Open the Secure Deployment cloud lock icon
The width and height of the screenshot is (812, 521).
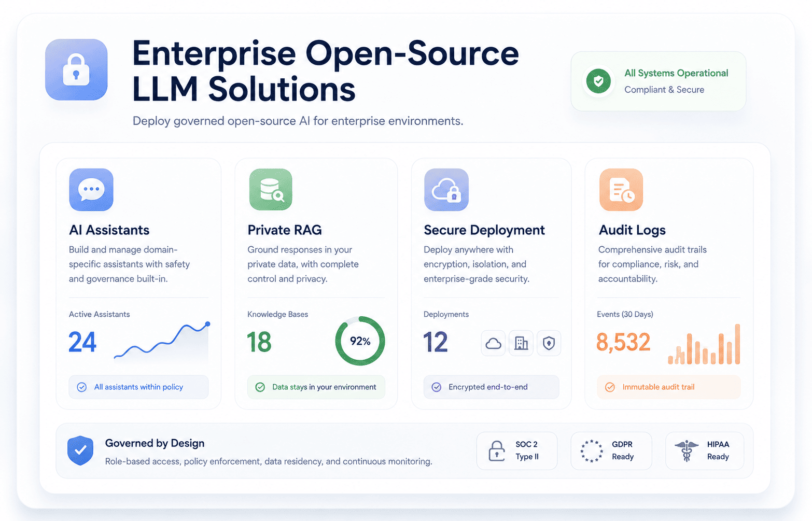tap(446, 189)
